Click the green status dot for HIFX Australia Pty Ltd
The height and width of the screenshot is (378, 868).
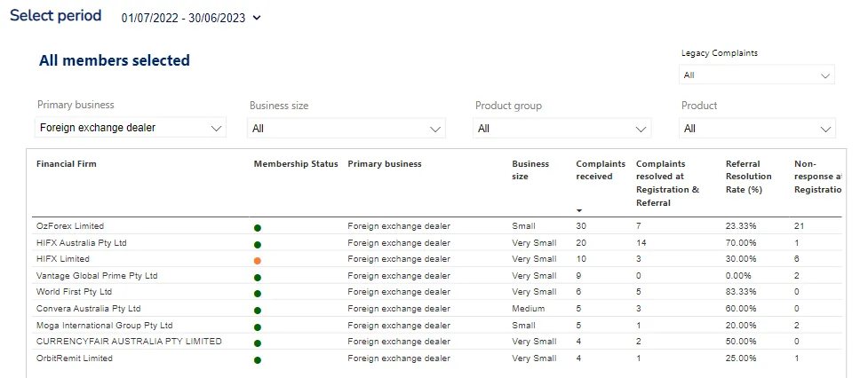[x=258, y=244]
